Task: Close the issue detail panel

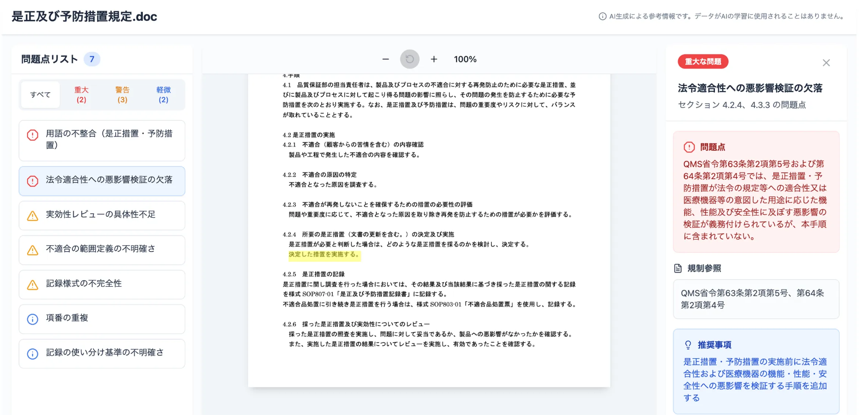Action: point(826,63)
